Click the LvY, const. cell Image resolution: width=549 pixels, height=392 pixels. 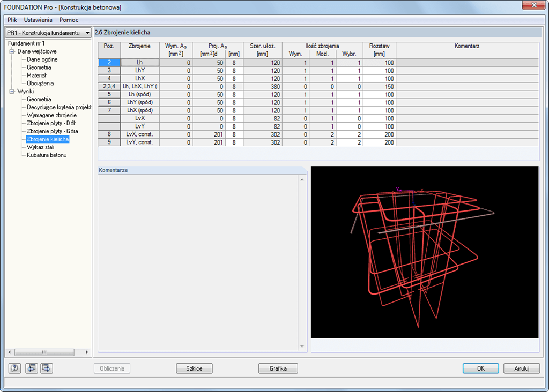[140, 142]
